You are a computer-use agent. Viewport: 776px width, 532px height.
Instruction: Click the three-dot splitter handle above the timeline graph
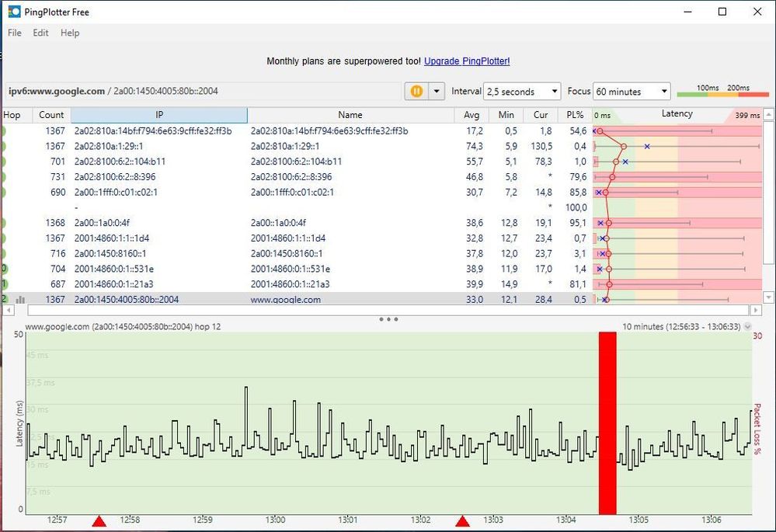(388, 319)
